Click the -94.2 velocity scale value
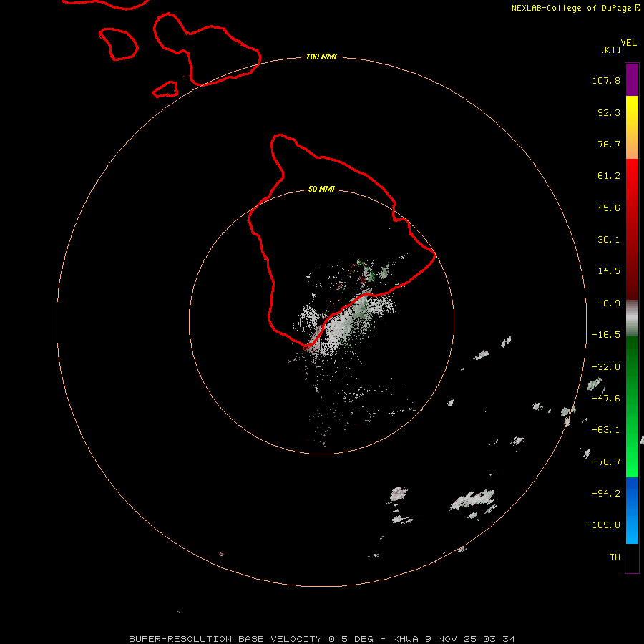 coord(606,493)
